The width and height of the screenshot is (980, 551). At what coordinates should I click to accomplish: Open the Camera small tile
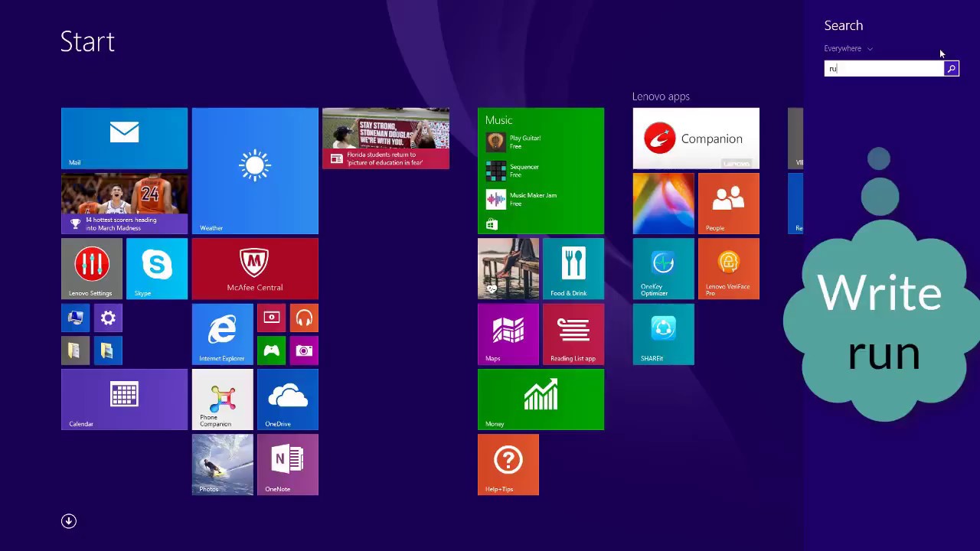tap(304, 350)
